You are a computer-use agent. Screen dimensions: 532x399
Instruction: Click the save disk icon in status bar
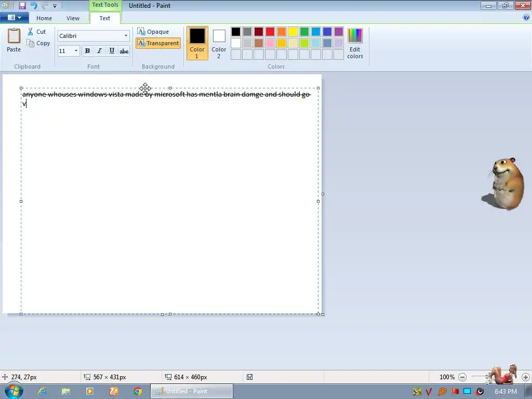tap(249, 377)
